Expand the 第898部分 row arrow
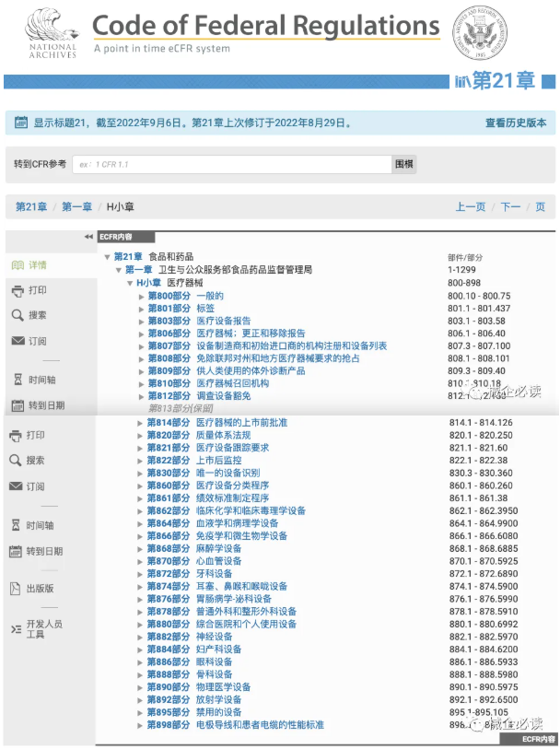This screenshot has width=560, height=749. pyautogui.click(x=140, y=726)
